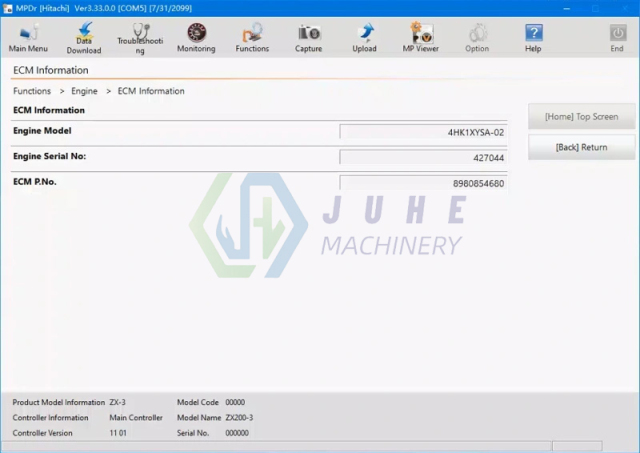Click the Controller Version label
This screenshot has height=453, width=640.
[42, 433]
